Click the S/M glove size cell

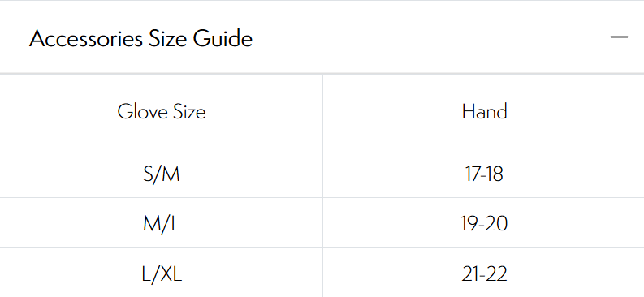point(162,174)
